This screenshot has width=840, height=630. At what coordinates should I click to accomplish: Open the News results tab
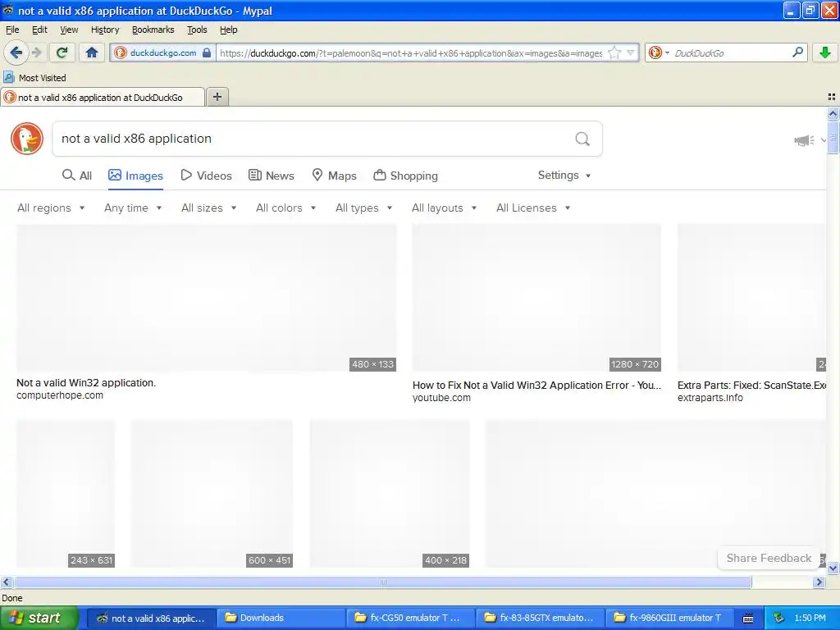(271, 176)
